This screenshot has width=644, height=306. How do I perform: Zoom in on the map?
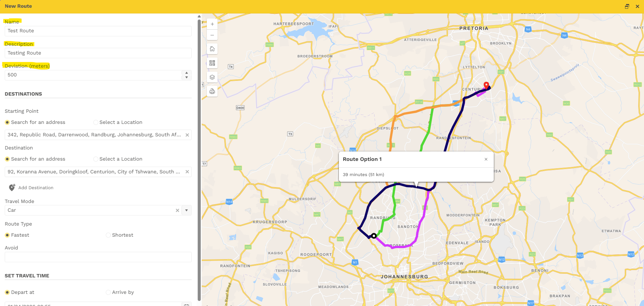pyautogui.click(x=212, y=24)
